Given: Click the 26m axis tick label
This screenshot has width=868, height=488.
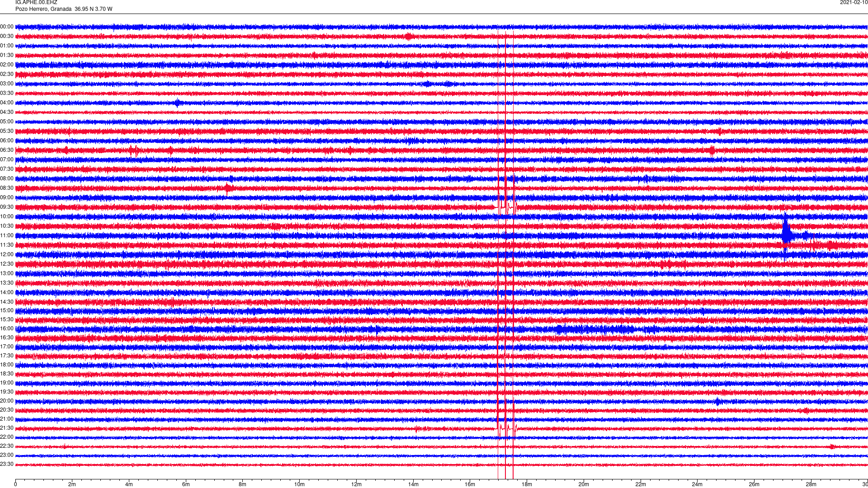Looking at the screenshot, I should click(x=754, y=484).
